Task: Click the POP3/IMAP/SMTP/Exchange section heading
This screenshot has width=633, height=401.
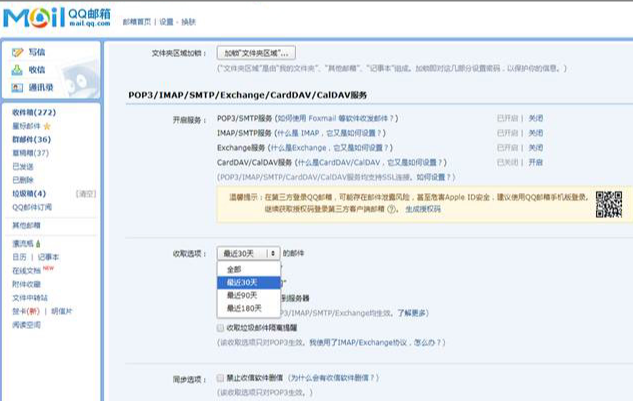Action: pyautogui.click(x=247, y=95)
